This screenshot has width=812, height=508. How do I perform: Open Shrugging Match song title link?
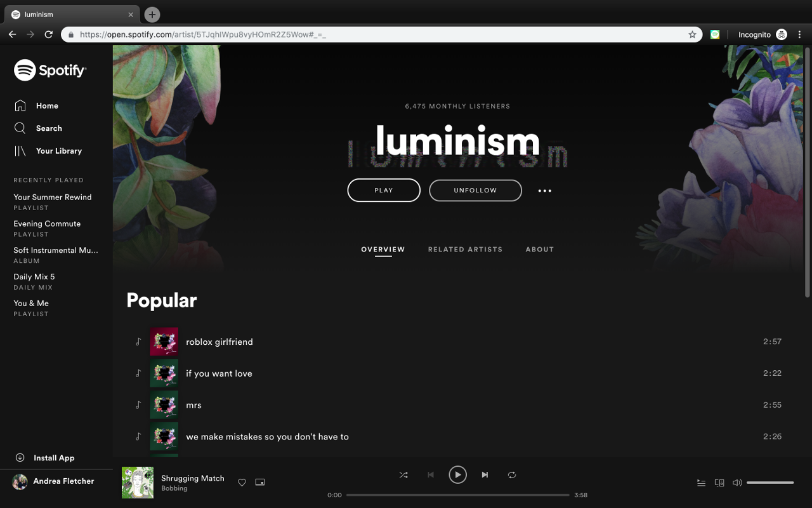click(x=193, y=478)
